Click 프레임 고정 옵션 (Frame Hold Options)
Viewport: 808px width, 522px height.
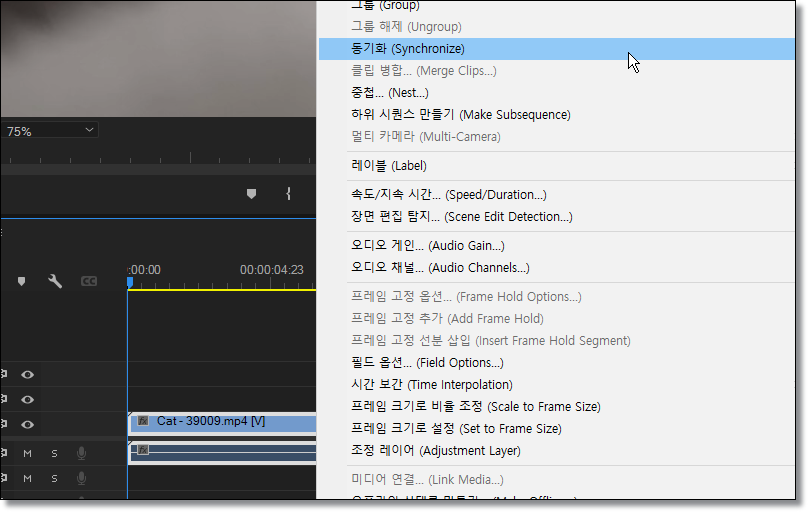click(x=557, y=297)
